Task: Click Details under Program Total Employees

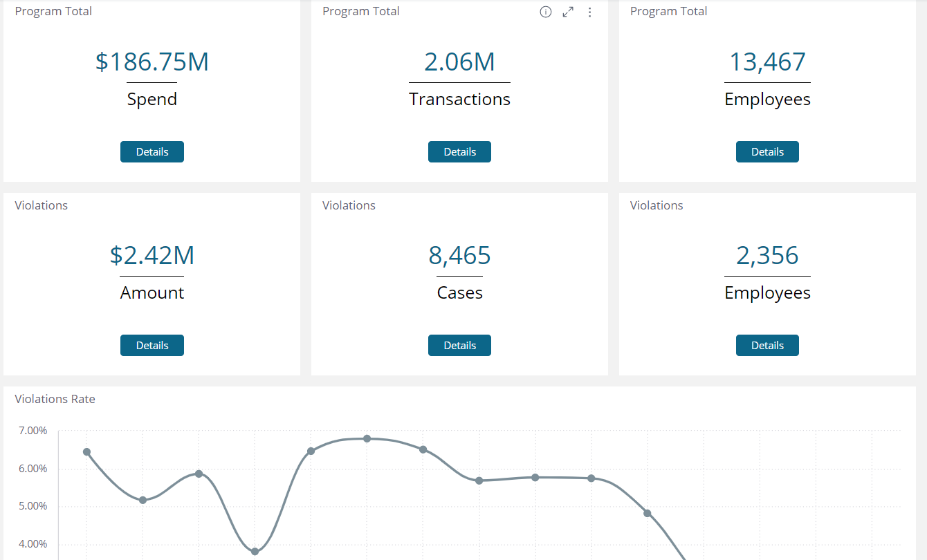Action: click(767, 151)
